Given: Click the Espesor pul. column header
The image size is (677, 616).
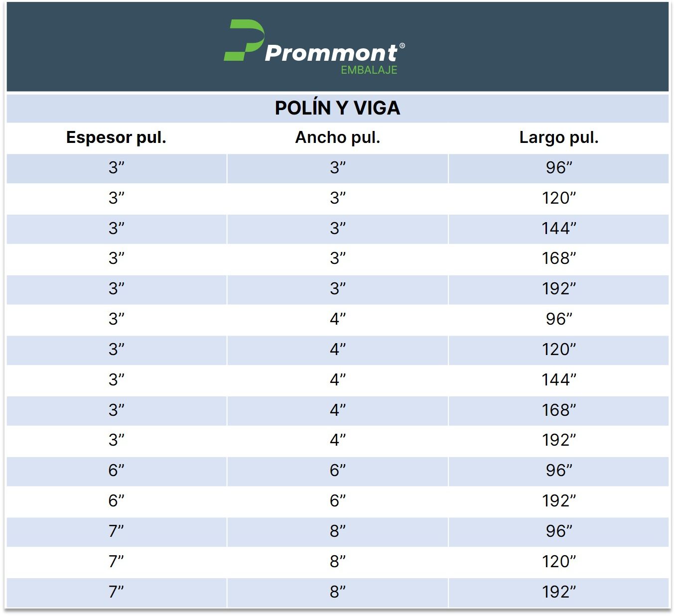Looking at the screenshot, I should [x=116, y=137].
